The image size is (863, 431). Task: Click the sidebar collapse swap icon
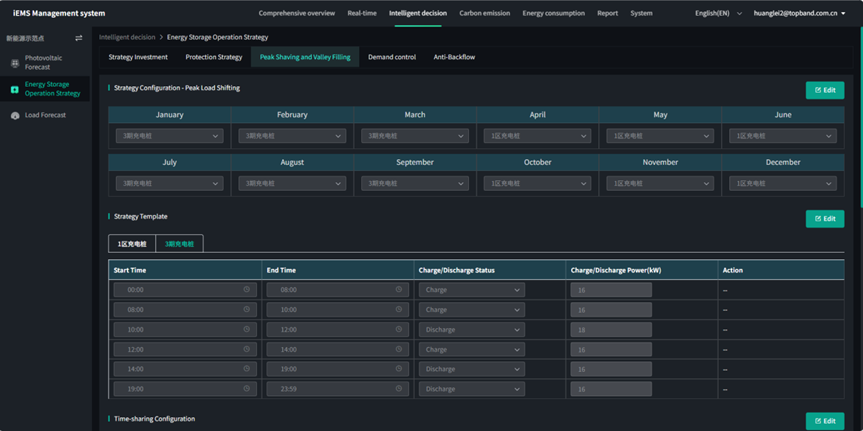(79, 38)
